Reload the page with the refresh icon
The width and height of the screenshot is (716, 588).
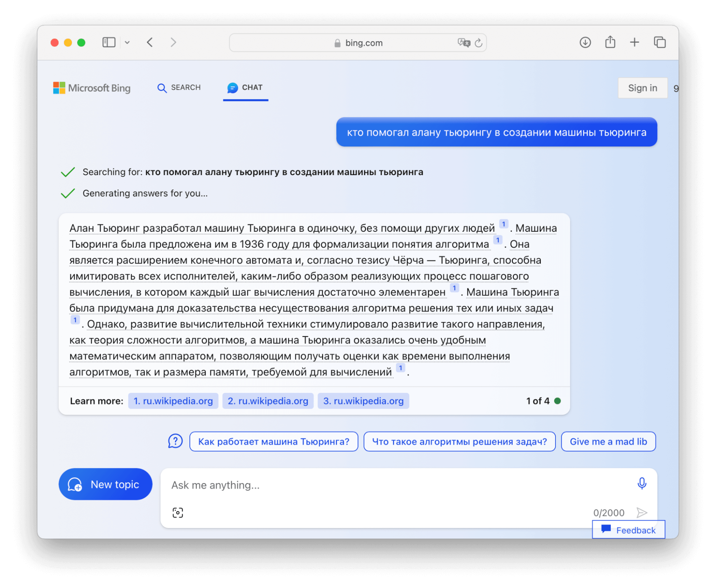479,43
